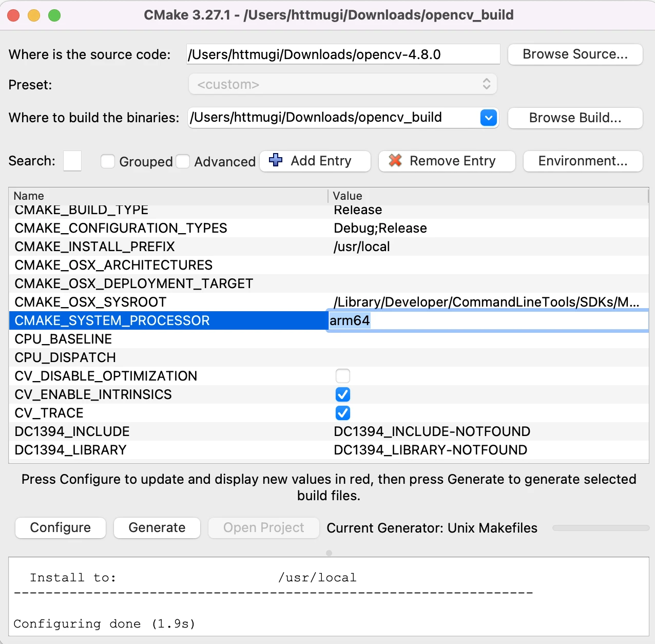Click the DC1394_INCLUDE-NOTFOUND value
The image size is (655, 644).
click(432, 431)
